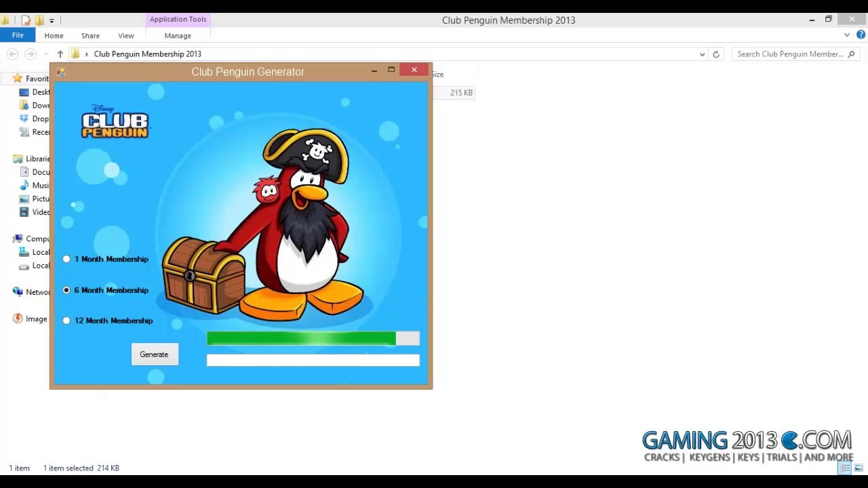This screenshot has width=868, height=488.
Task: Expand the Explorer ribbon with the chevron
Action: 847,35
